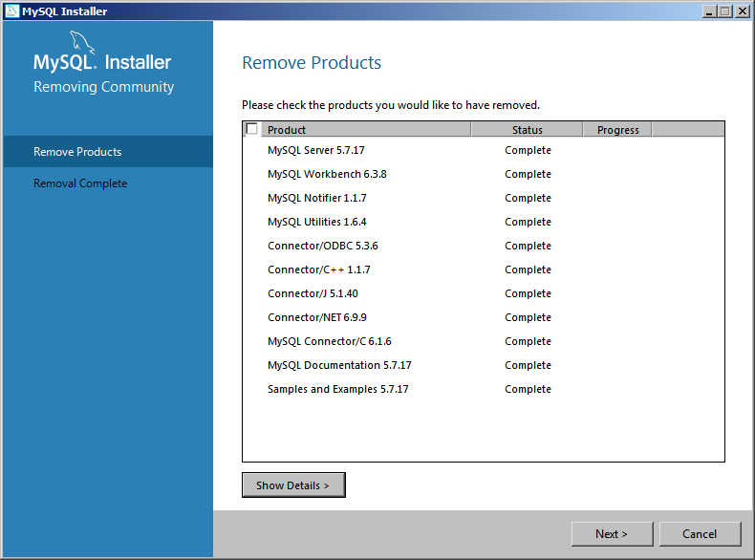755x560 pixels.
Task: Maximize the MySQL Installer window
Action: click(x=725, y=11)
